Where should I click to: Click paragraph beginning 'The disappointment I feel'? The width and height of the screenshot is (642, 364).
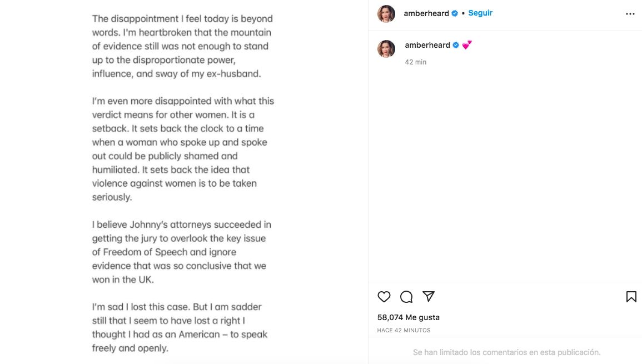tap(182, 46)
